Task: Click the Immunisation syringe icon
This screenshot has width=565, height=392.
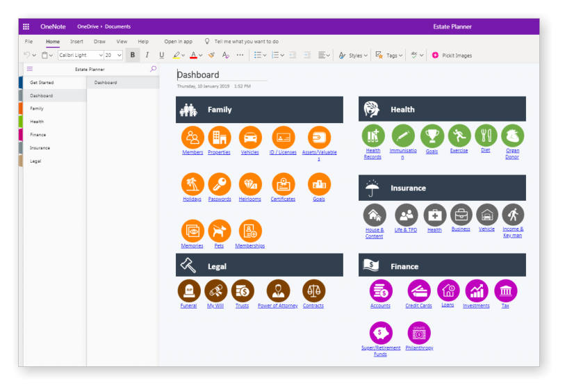Action: [403, 136]
